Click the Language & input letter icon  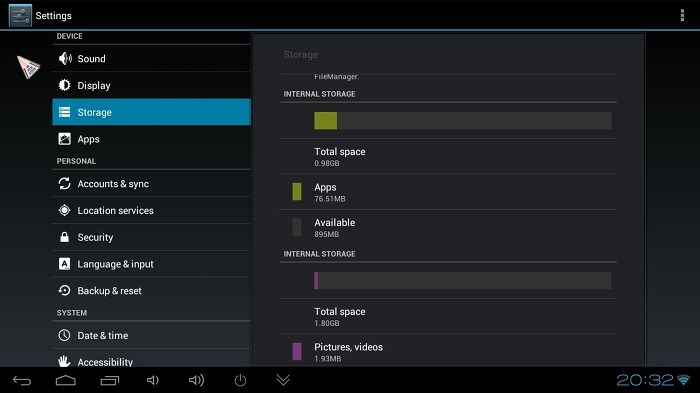(64, 263)
